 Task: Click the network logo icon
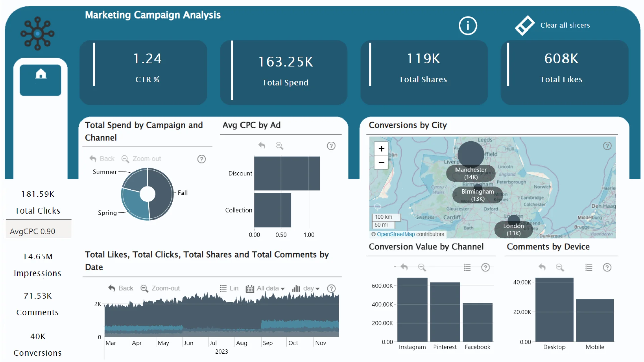click(x=37, y=34)
